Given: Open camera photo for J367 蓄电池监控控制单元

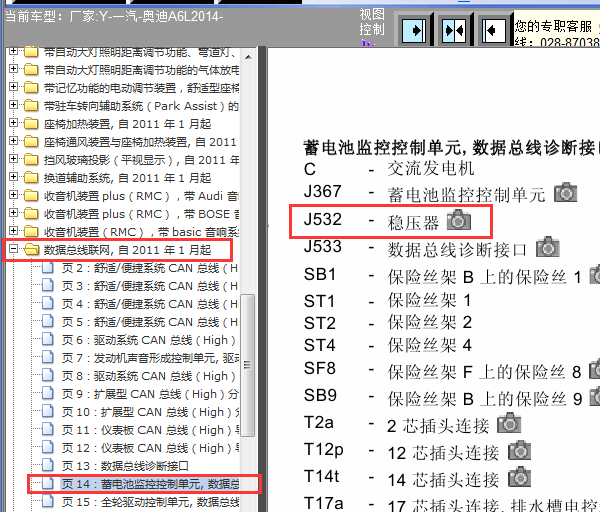Looking at the screenshot, I should click(x=565, y=192).
